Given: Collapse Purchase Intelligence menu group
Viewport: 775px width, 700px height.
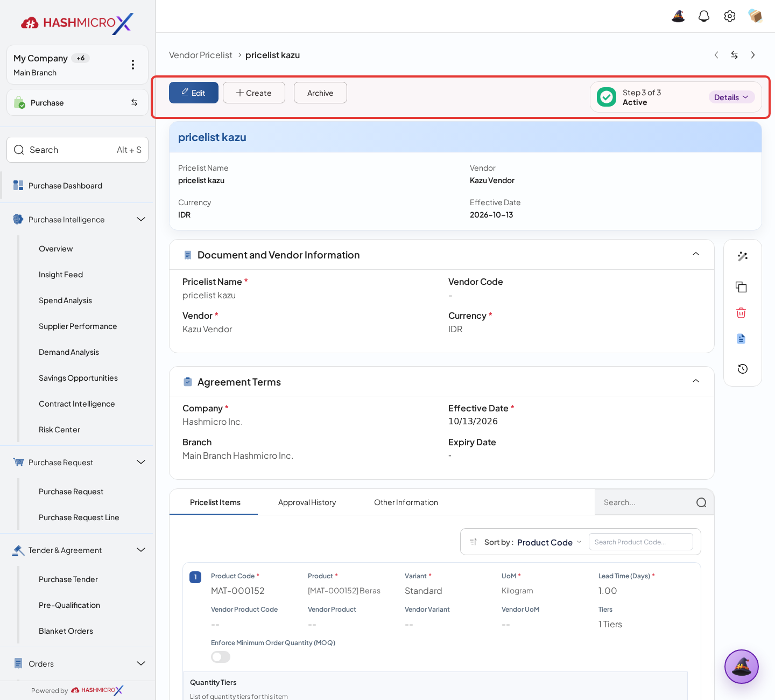Looking at the screenshot, I should point(141,219).
